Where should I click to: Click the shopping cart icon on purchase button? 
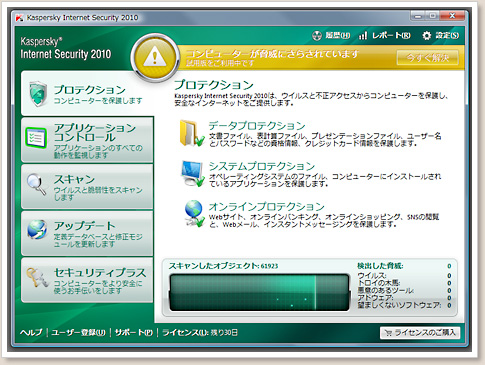point(388,333)
